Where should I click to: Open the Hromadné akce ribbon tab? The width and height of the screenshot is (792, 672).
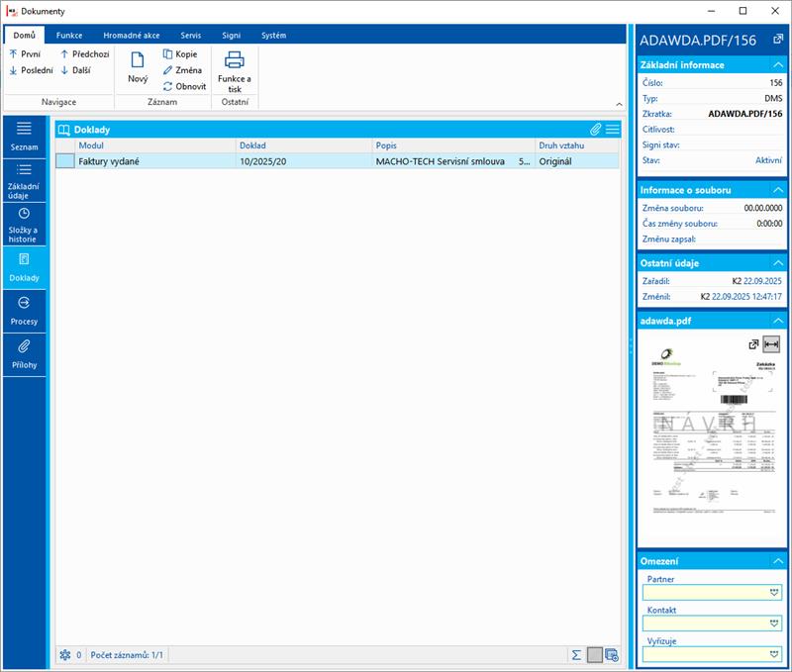(132, 35)
